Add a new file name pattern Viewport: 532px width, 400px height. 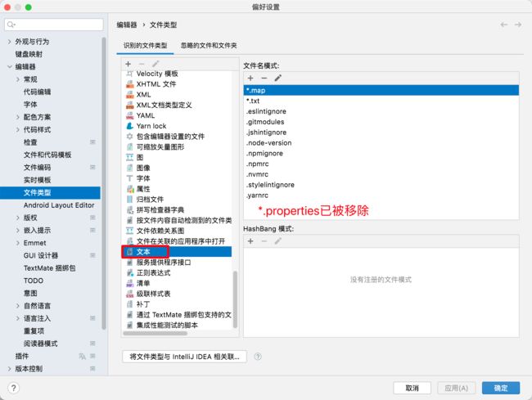[x=250, y=78]
